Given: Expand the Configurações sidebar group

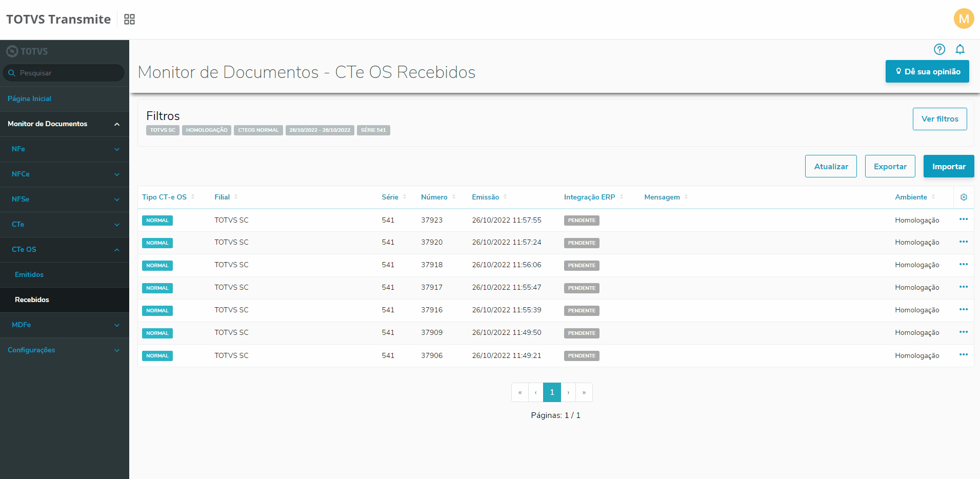Looking at the screenshot, I should [x=65, y=350].
